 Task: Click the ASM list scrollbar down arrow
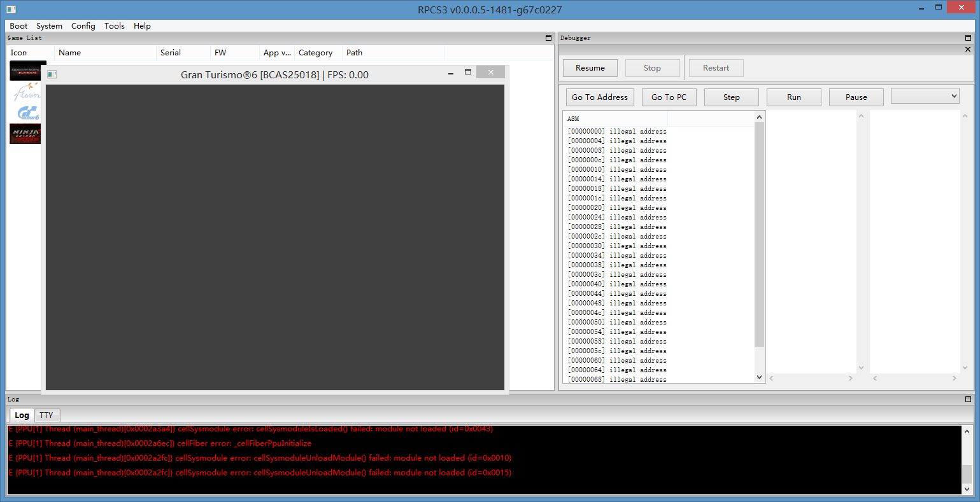click(759, 377)
